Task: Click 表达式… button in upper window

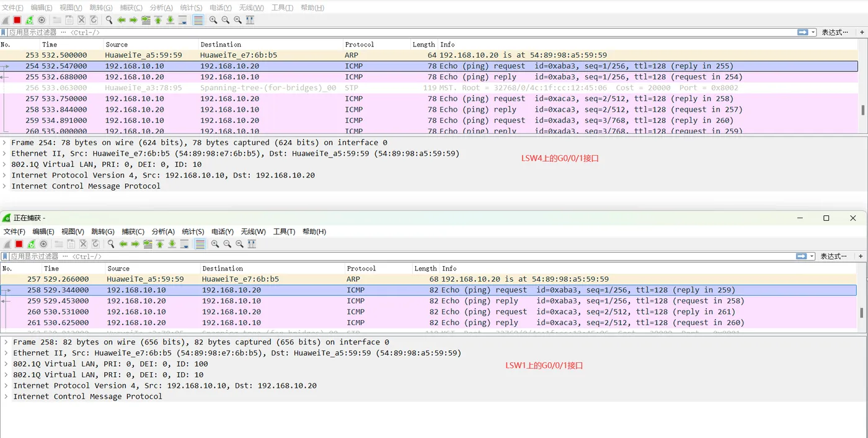Action: point(835,32)
